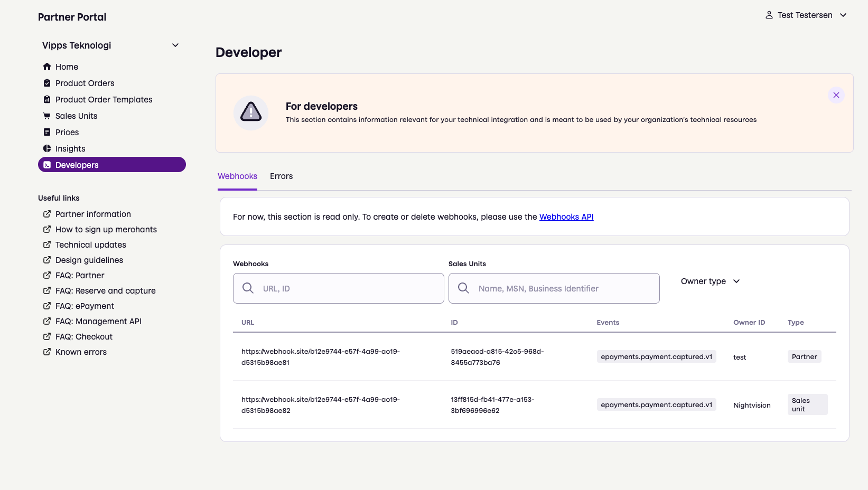Click the Product Orders clipboard icon
This screenshot has height=490, width=868.
point(47,83)
